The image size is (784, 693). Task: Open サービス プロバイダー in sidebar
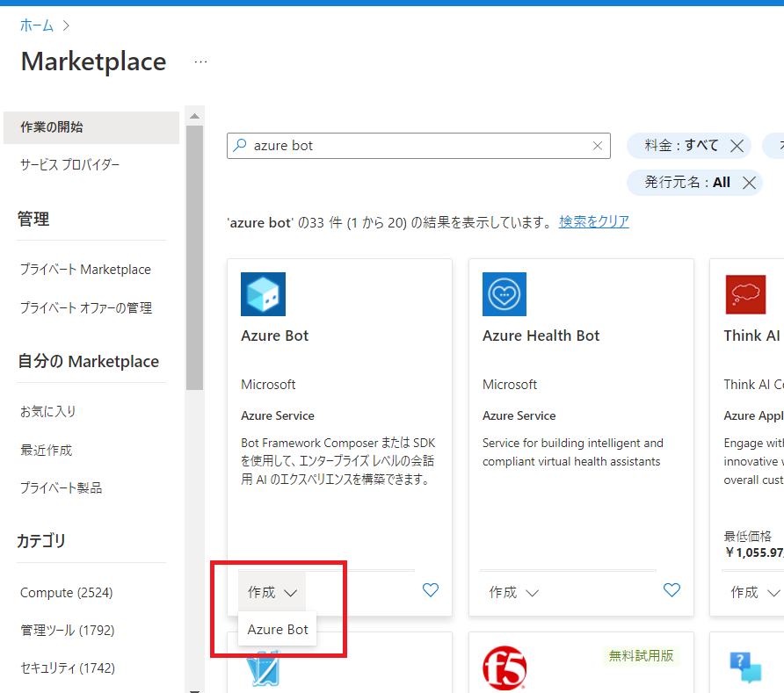pyautogui.click(x=70, y=165)
